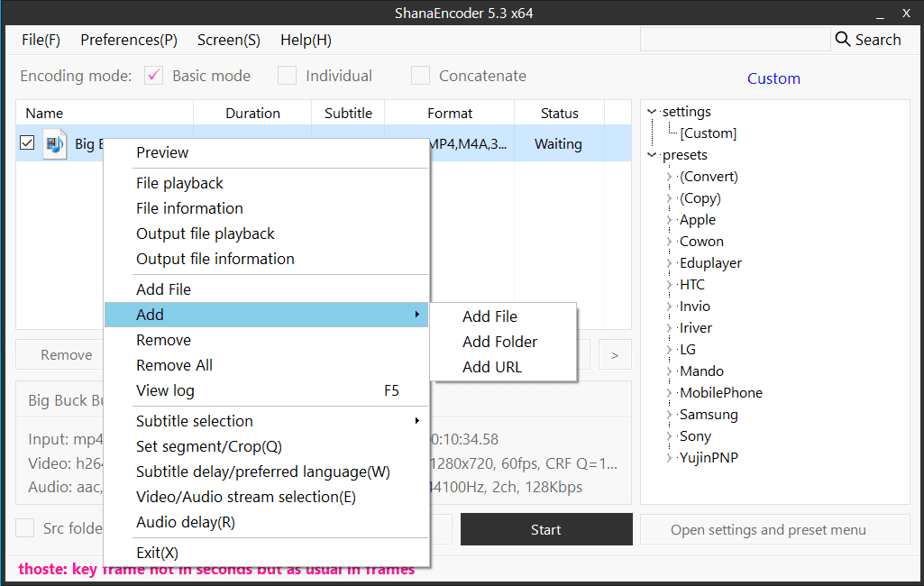Click the Search magnifier icon
924x586 pixels.
coord(843,40)
